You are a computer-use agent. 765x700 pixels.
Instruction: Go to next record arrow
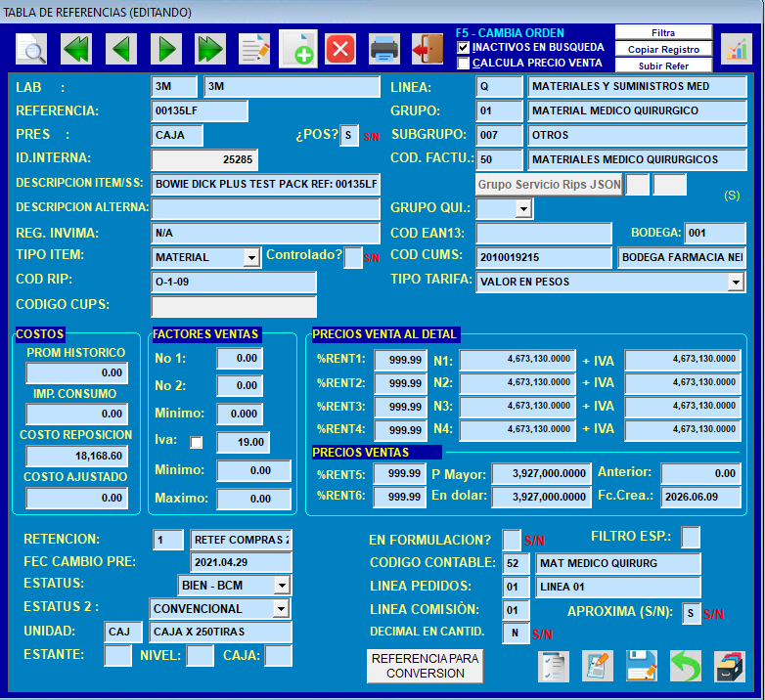coord(166,49)
